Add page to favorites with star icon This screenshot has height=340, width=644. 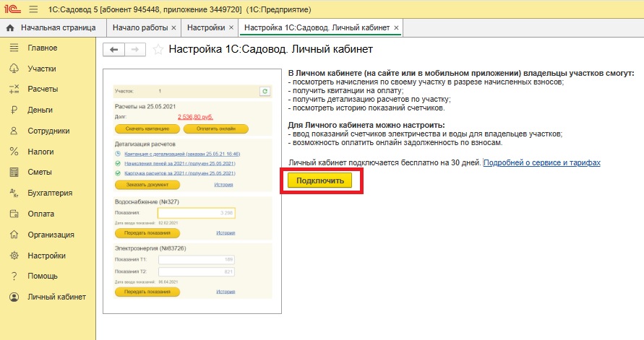(158, 50)
